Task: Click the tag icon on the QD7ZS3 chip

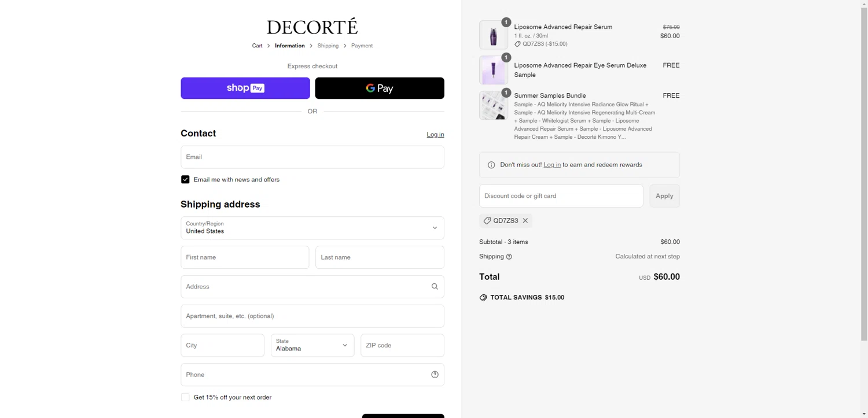Action: (x=487, y=220)
